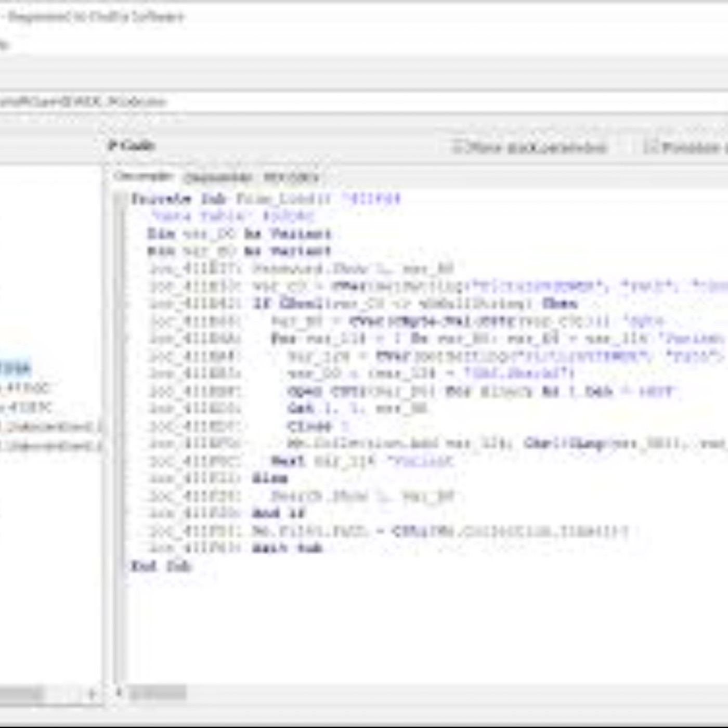Click the 'Get 1, 1' code line

[288, 409]
